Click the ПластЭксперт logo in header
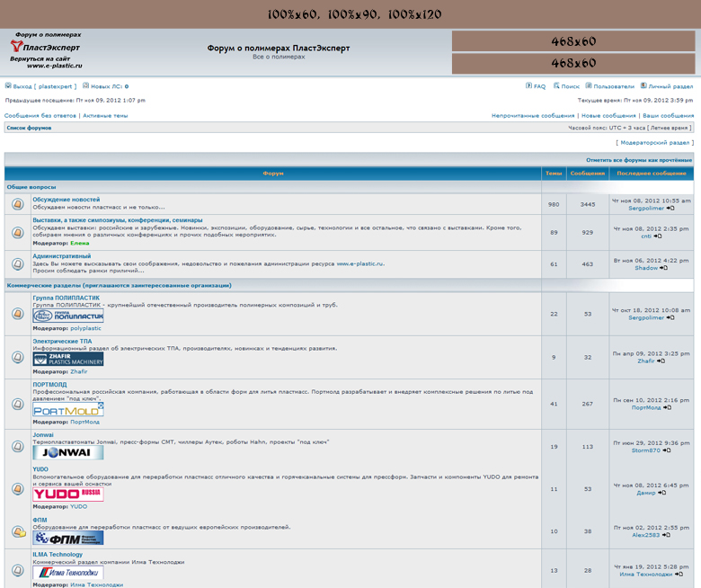Image resolution: width=701 pixels, height=588 pixels. pos(45,47)
